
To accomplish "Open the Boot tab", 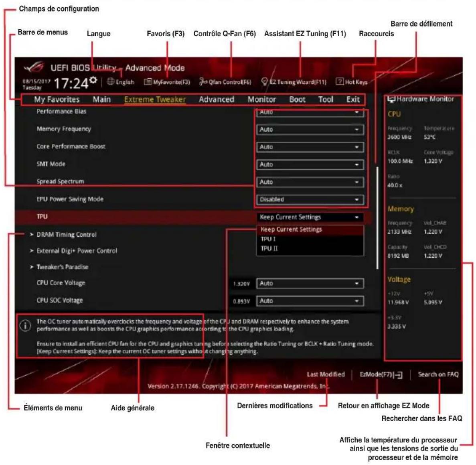I will pyautogui.click(x=297, y=99).
